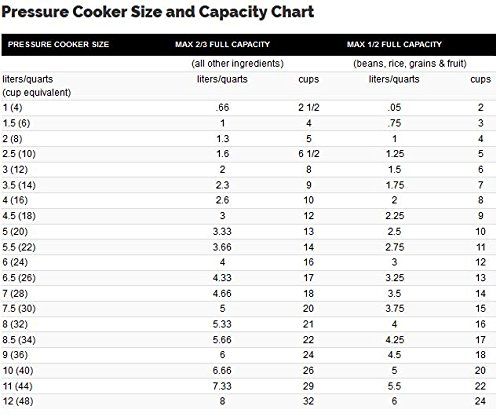Select the 8.5 (34) row label

point(19,340)
